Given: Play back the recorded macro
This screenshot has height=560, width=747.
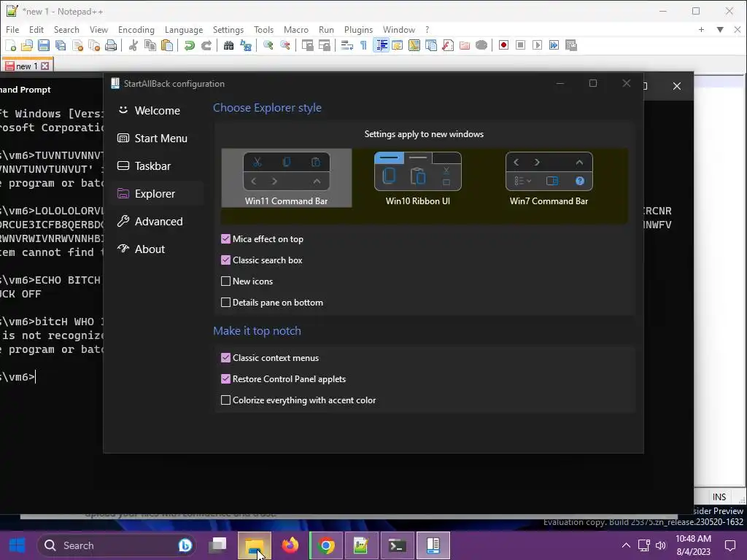Looking at the screenshot, I should 537,45.
